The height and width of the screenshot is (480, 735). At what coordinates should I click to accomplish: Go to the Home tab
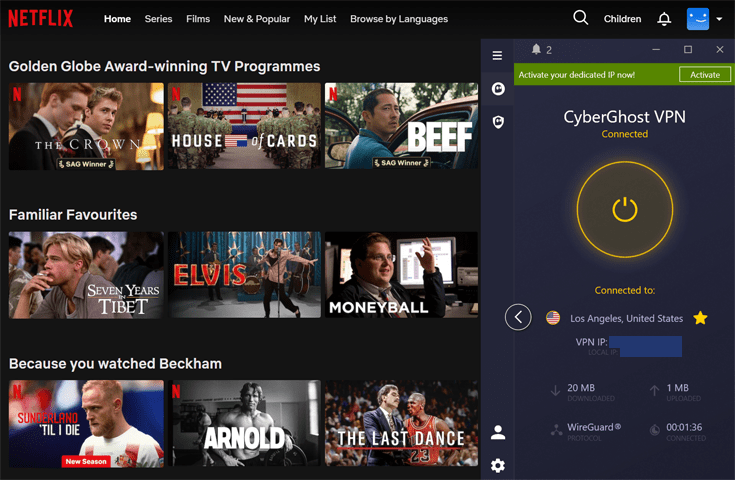pyautogui.click(x=117, y=19)
